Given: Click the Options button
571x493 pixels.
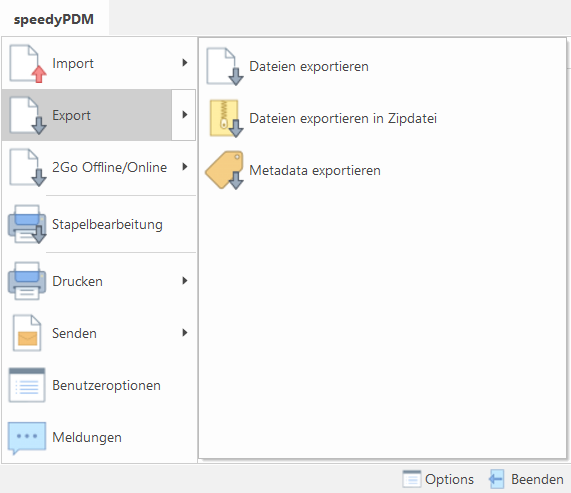Looking at the screenshot, I should pos(438,479).
